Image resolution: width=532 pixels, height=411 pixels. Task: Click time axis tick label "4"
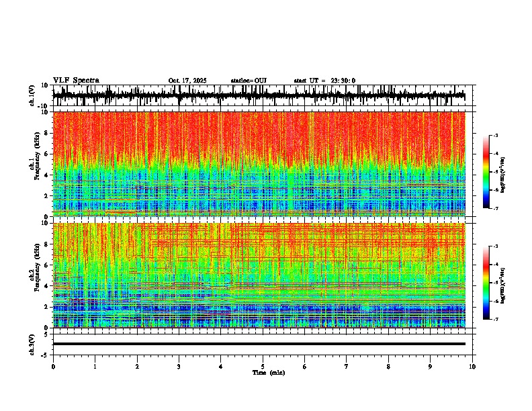220,367
